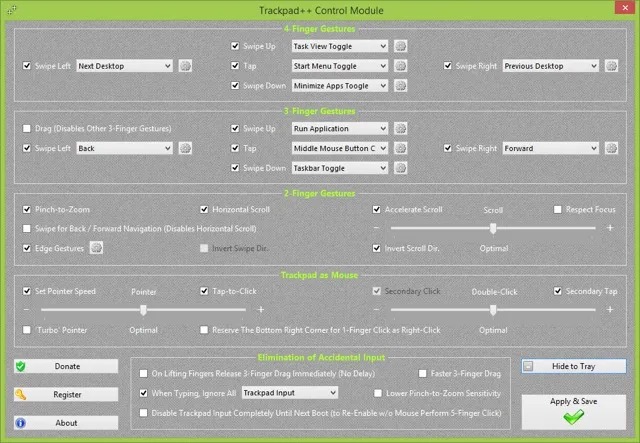Click gear beside Middle Mouse Button dropdown
640x443 pixels.
tap(400, 149)
